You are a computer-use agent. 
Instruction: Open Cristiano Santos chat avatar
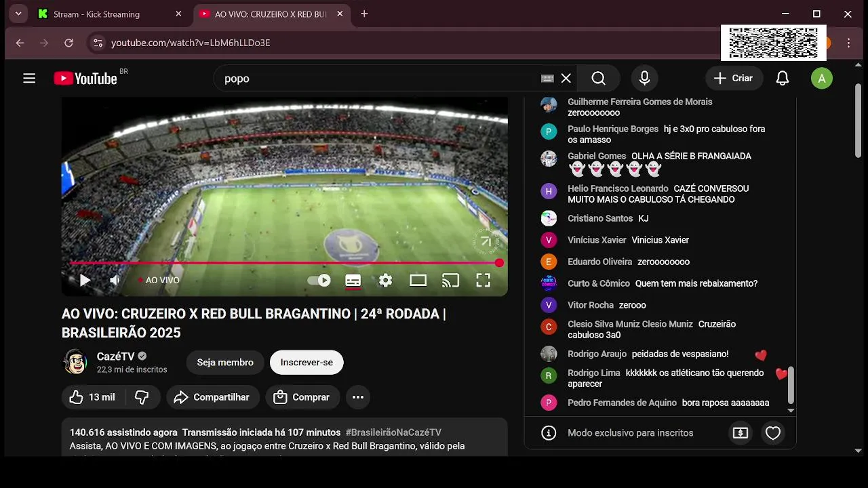click(549, 218)
